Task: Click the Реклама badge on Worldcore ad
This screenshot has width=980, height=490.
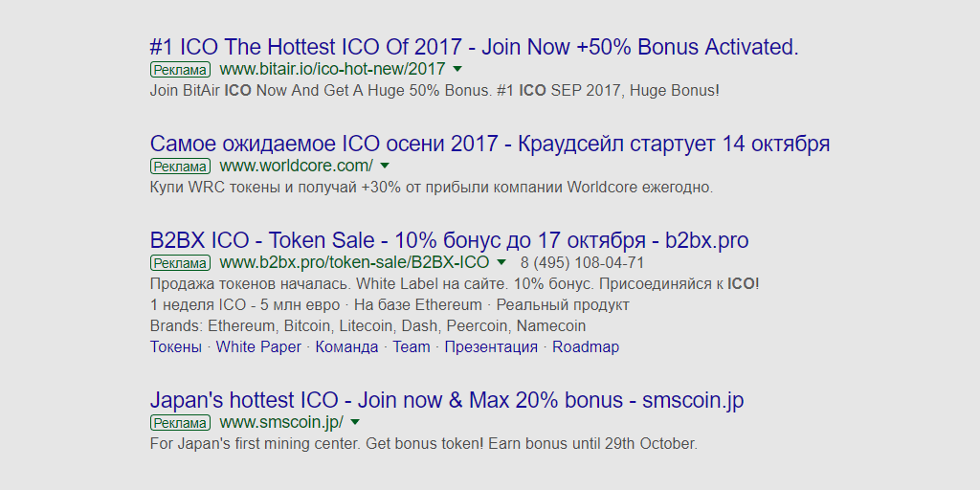Action: point(180,167)
